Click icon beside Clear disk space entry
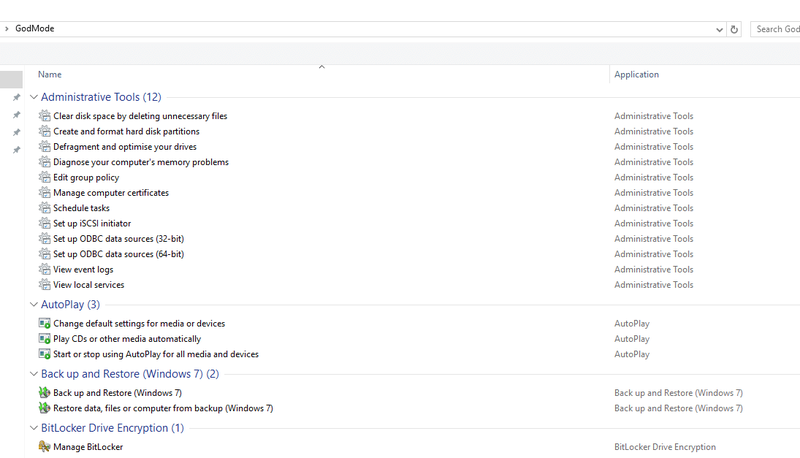Viewport: 800px width, 458px height. [45, 116]
